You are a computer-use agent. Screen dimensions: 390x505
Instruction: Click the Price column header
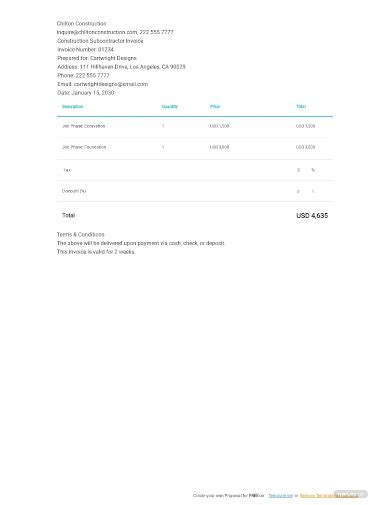(x=215, y=107)
